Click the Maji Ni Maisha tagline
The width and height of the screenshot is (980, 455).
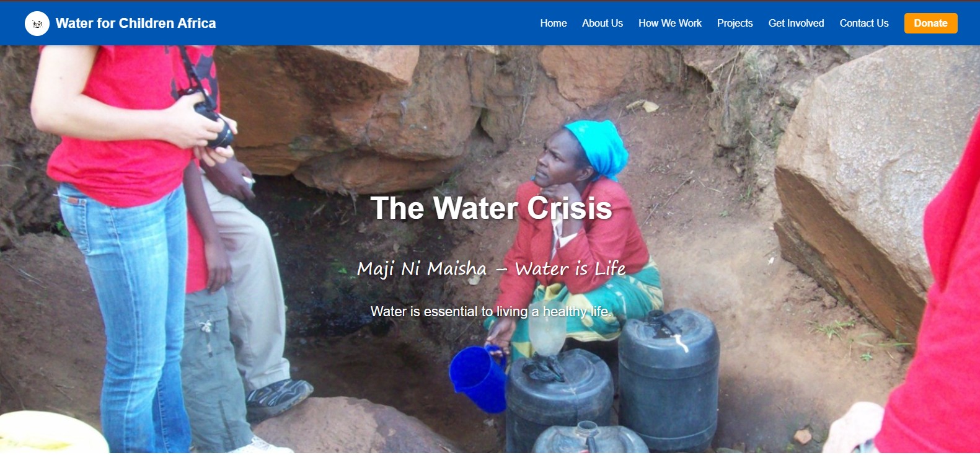tap(491, 268)
